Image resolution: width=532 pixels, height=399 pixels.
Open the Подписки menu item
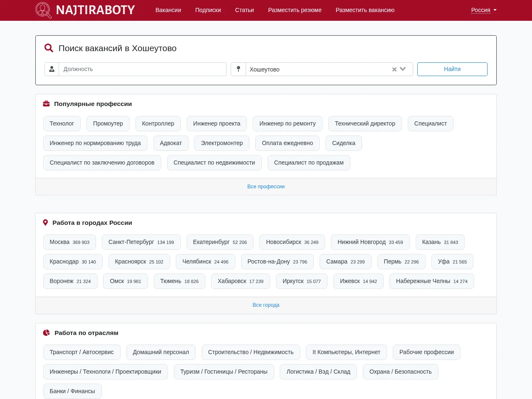click(208, 10)
